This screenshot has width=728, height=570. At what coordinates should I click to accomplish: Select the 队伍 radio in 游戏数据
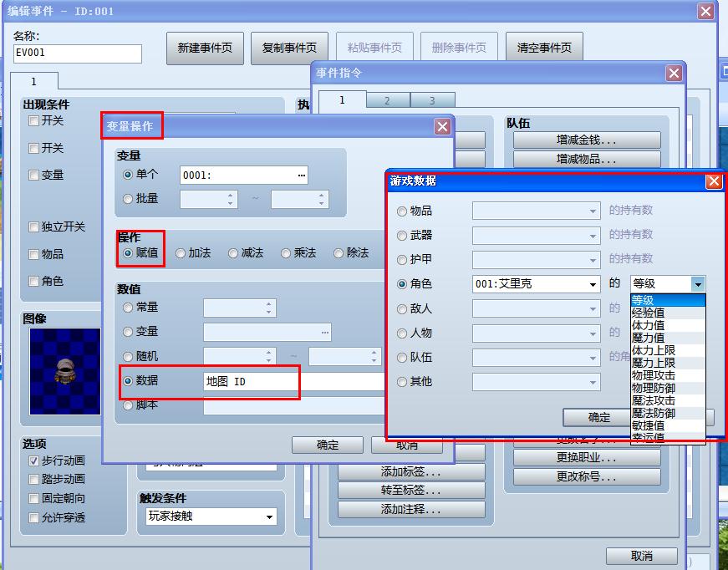pos(402,358)
